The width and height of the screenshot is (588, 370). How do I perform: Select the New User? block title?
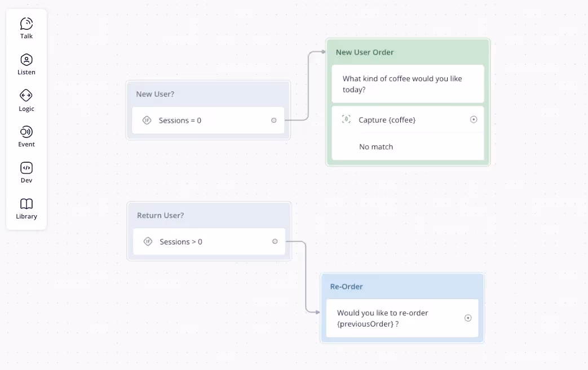(155, 94)
